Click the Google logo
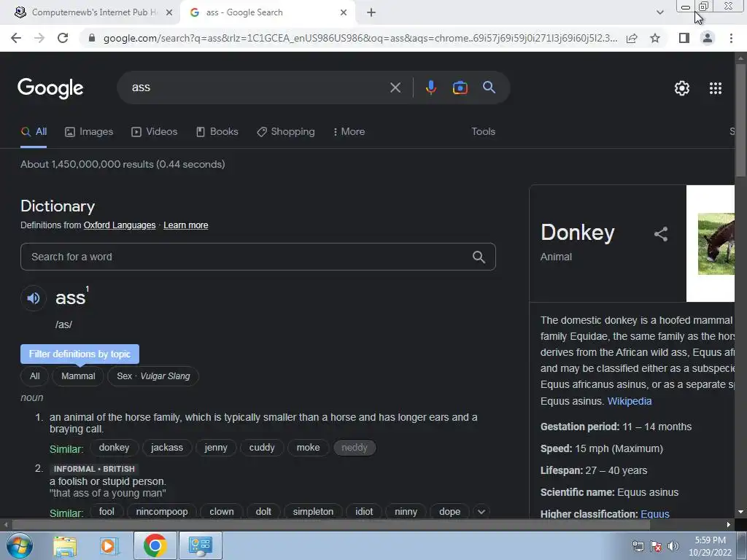This screenshot has height=560, width=747. tap(50, 88)
